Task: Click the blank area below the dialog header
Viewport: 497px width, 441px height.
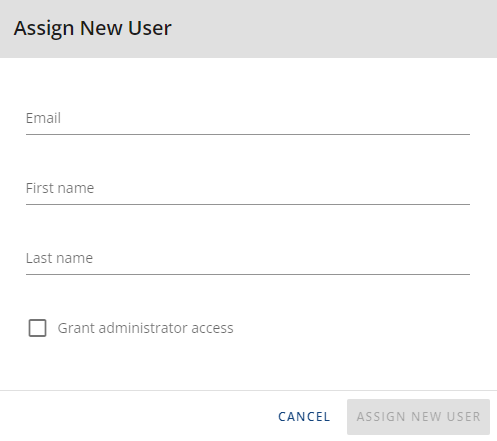Action: click(x=248, y=80)
